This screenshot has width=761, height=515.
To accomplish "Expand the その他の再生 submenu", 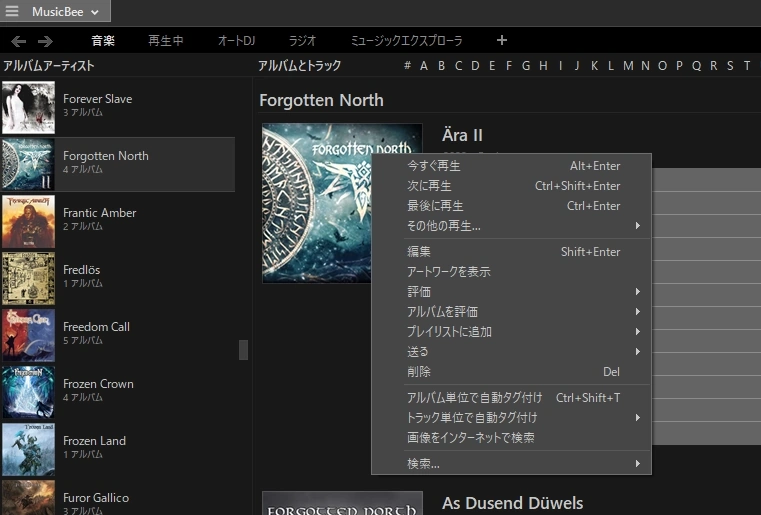I will coord(637,226).
